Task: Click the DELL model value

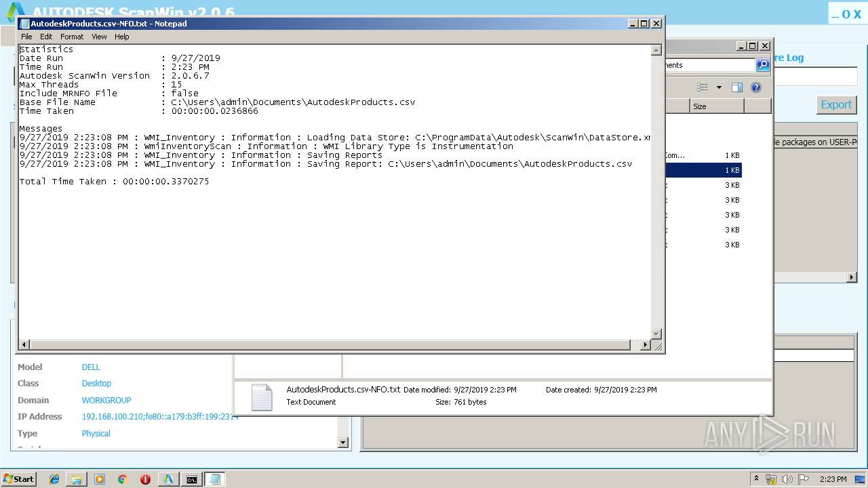Action: tap(91, 367)
